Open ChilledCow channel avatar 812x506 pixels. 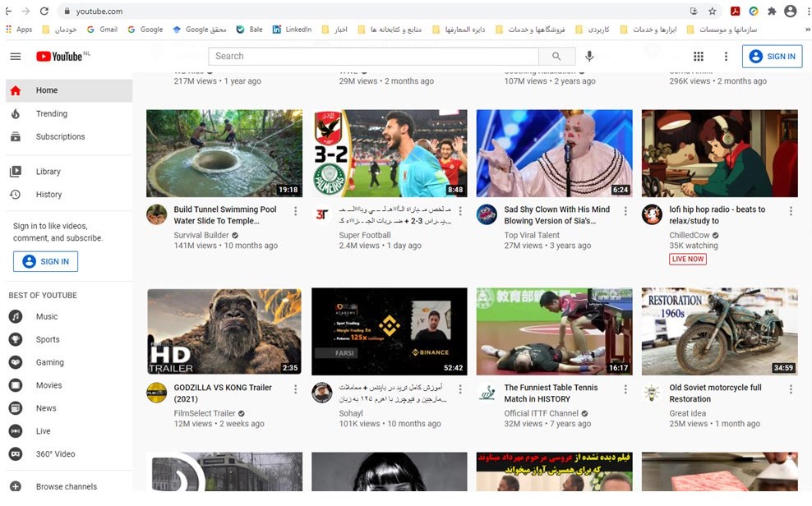[x=652, y=214]
